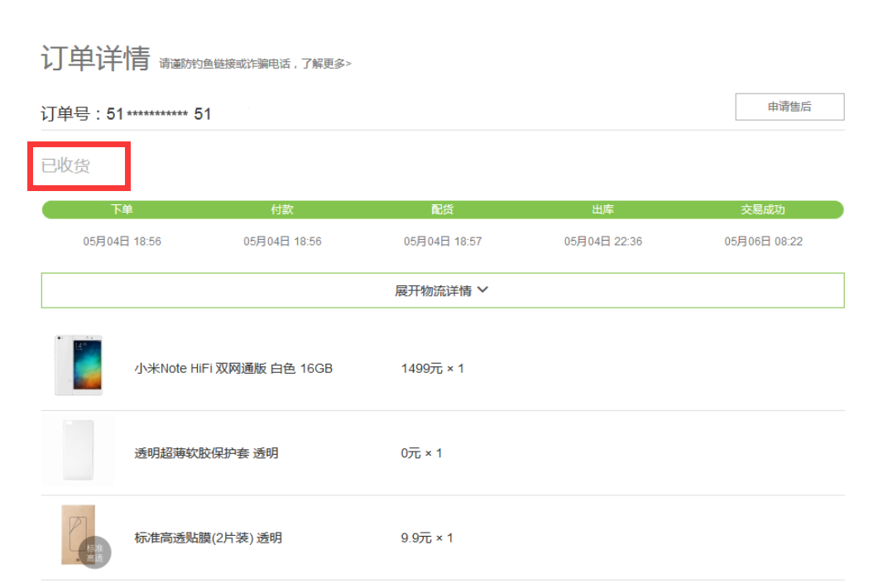Select the 下单 step in progress bar
The image size is (878, 588).
pos(122,210)
